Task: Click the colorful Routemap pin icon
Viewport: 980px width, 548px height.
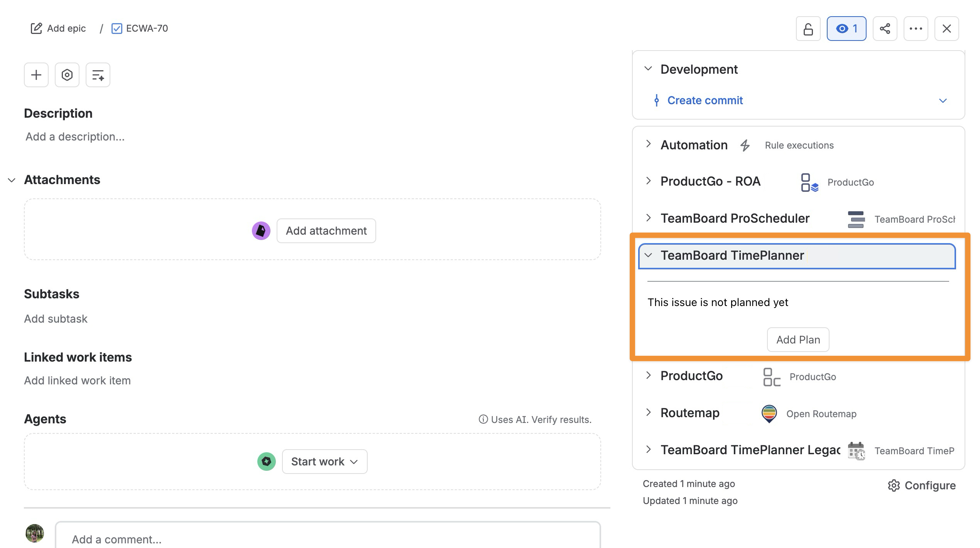Action: tap(769, 414)
